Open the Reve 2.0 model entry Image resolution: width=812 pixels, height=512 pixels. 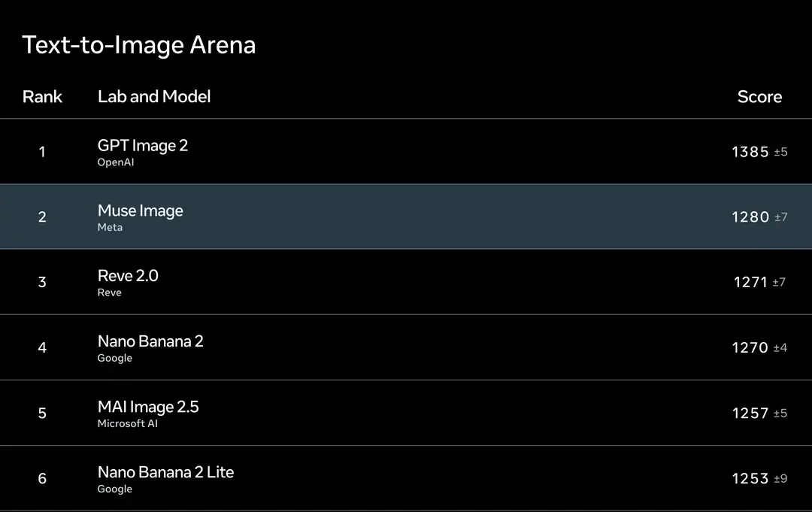click(128, 275)
